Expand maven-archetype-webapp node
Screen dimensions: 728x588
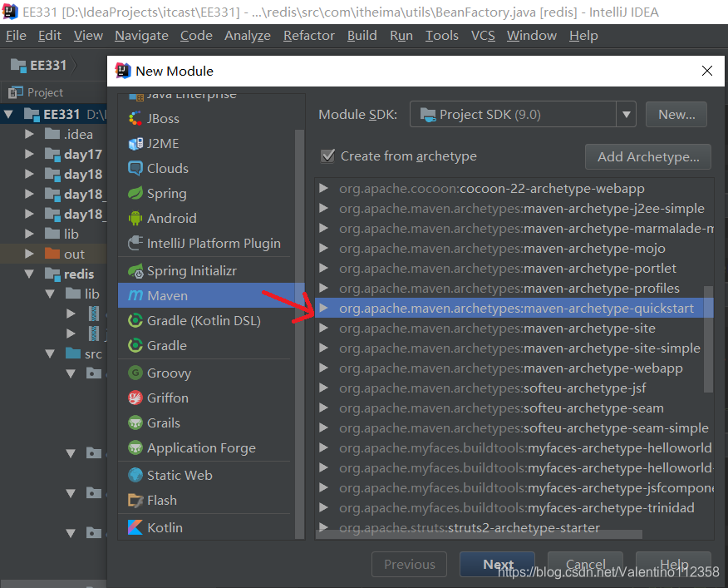pyautogui.click(x=323, y=368)
